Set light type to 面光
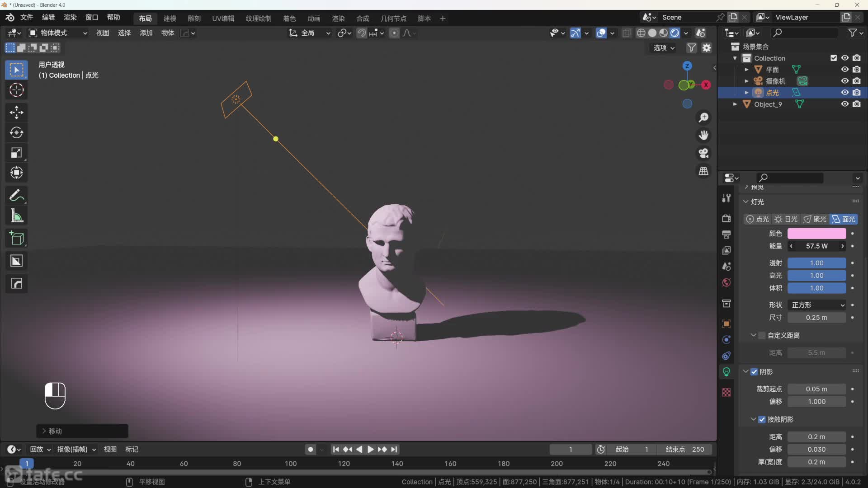The image size is (868, 488). click(844, 219)
